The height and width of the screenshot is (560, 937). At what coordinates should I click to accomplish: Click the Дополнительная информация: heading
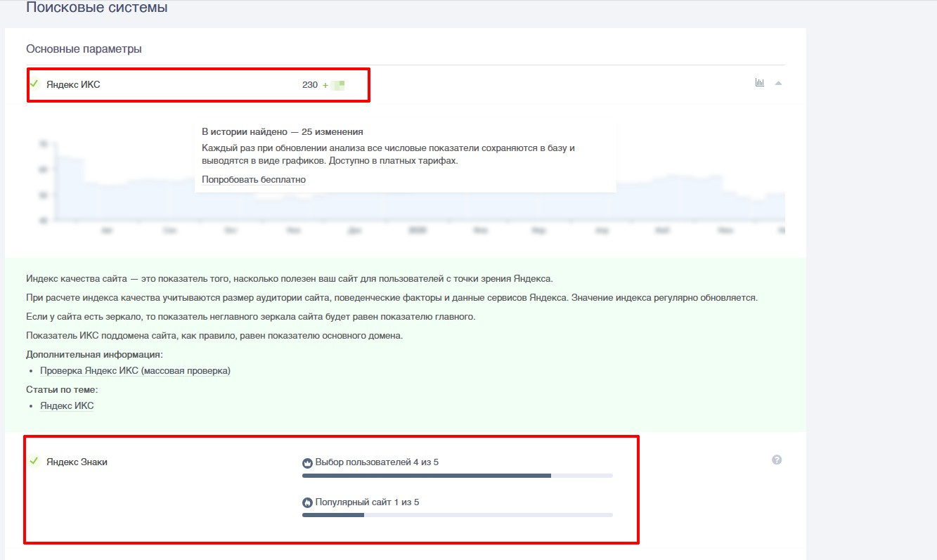(94, 354)
